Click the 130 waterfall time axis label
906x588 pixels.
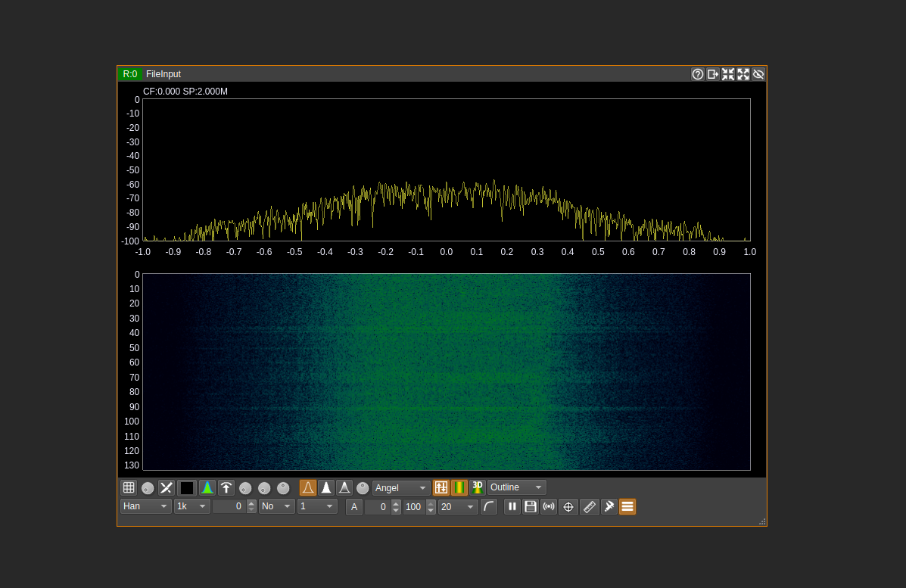132,465
